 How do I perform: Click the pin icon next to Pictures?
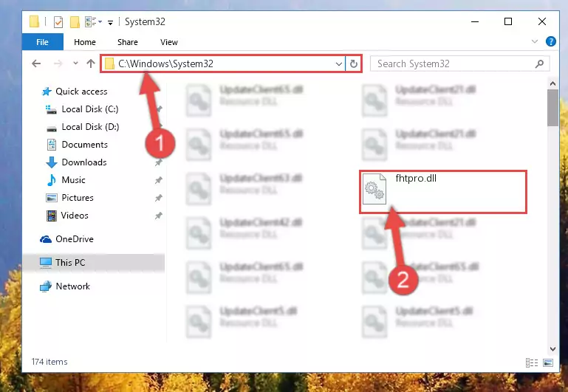pos(159,198)
